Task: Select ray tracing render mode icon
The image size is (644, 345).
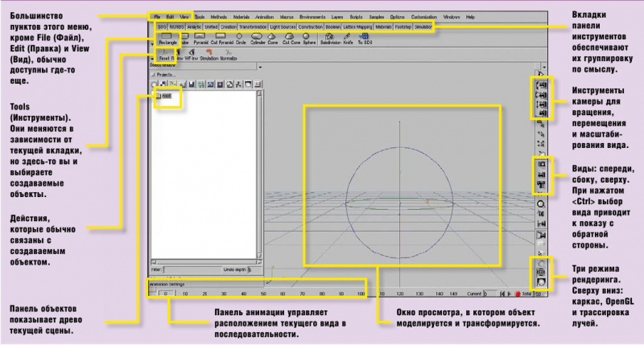Action: pos(541,282)
